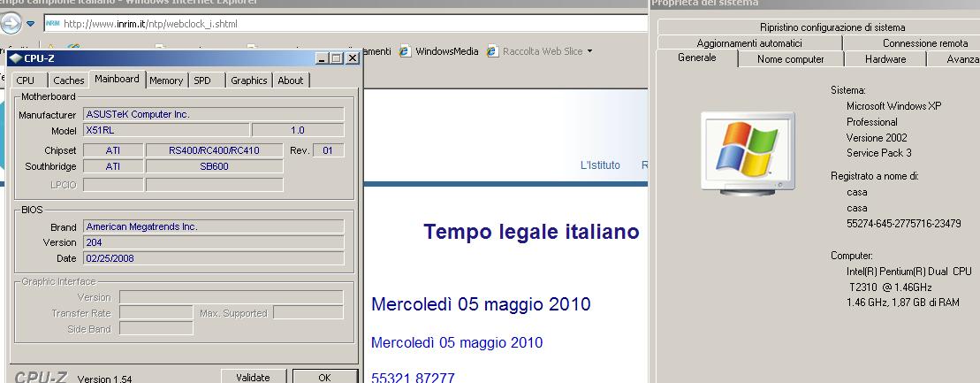Click the inrim.it address bar
This screenshot has width=980, height=383.
[x=346, y=24]
